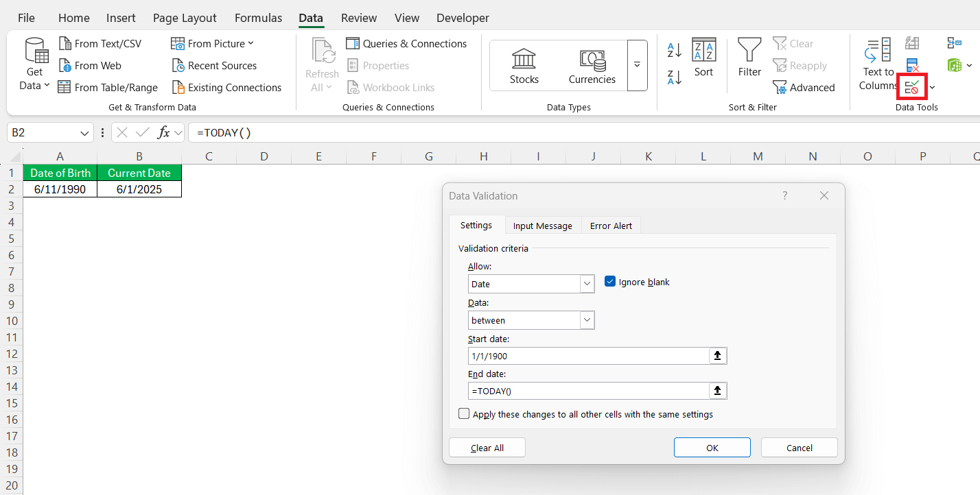The image size is (980, 495).
Task: Click the Flash Fill icon
Action: click(912, 44)
